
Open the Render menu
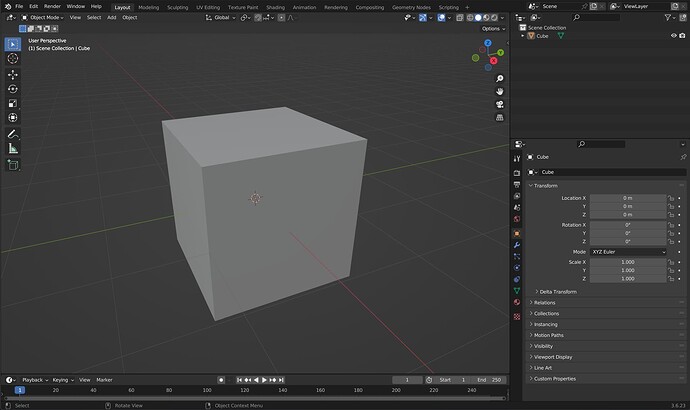click(52, 6)
